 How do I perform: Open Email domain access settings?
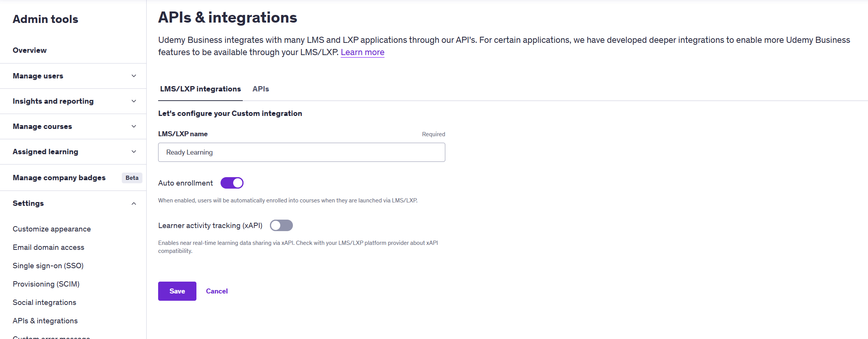[x=48, y=247]
